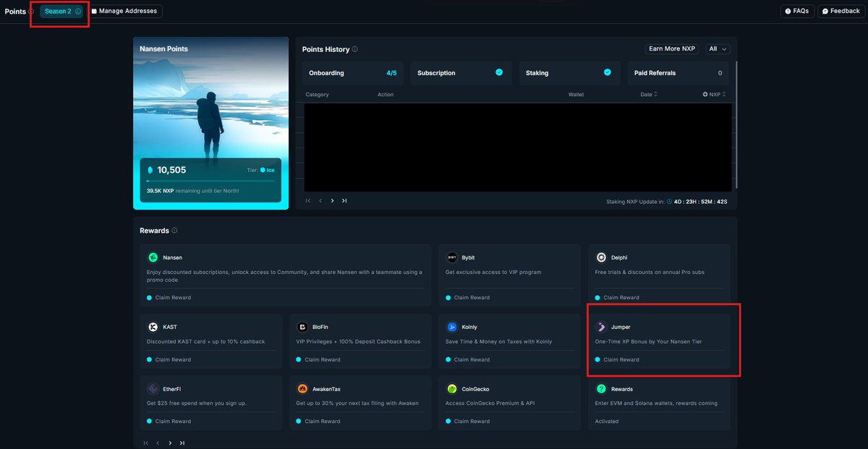This screenshot has height=449, width=868.
Task: Click the Earn More NXP button
Action: coord(672,49)
